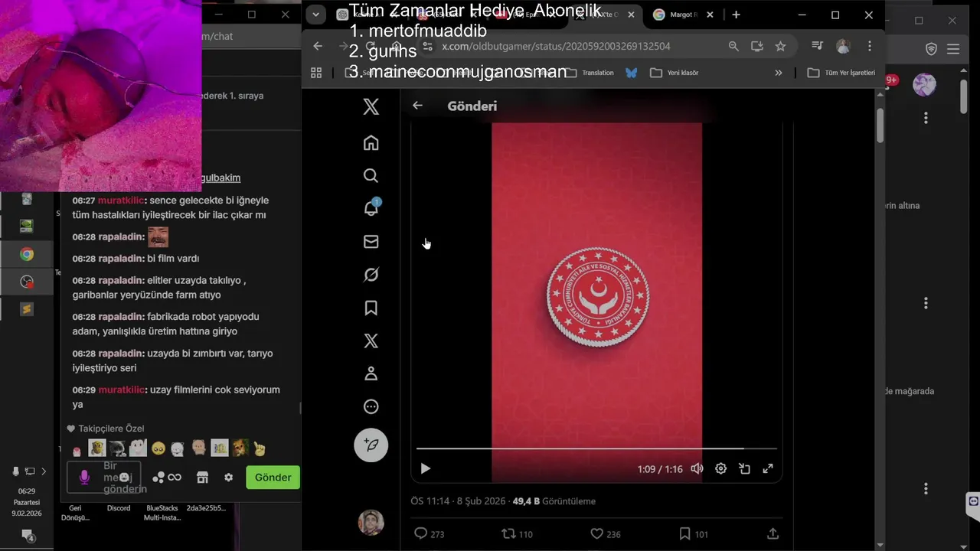Open a new Chrome tab
Image resolution: width=980 pixels, height=551 pixels.
[x=736, y=15]
